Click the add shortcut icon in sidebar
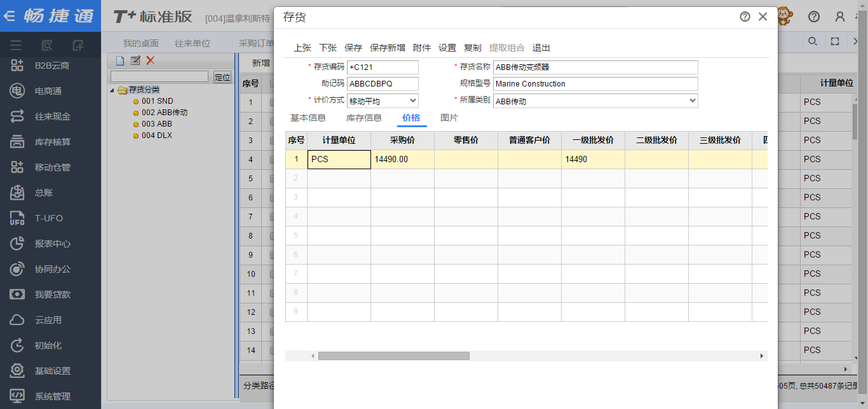This screenshot has height=409, width=868. pyautogui.click(x=78, y=45)
